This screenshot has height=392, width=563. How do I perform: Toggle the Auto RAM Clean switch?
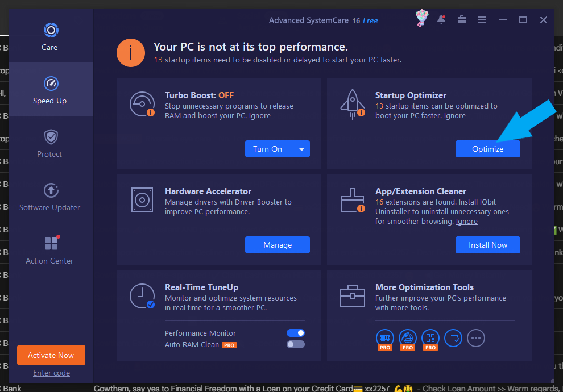(296, 345)
